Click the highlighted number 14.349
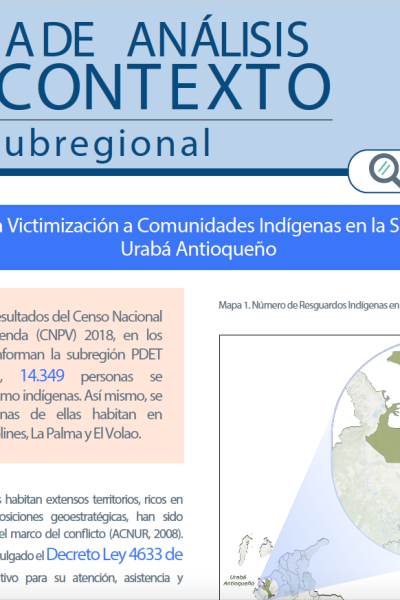This screenshot has height=600, width=400. tap(42, 375)
